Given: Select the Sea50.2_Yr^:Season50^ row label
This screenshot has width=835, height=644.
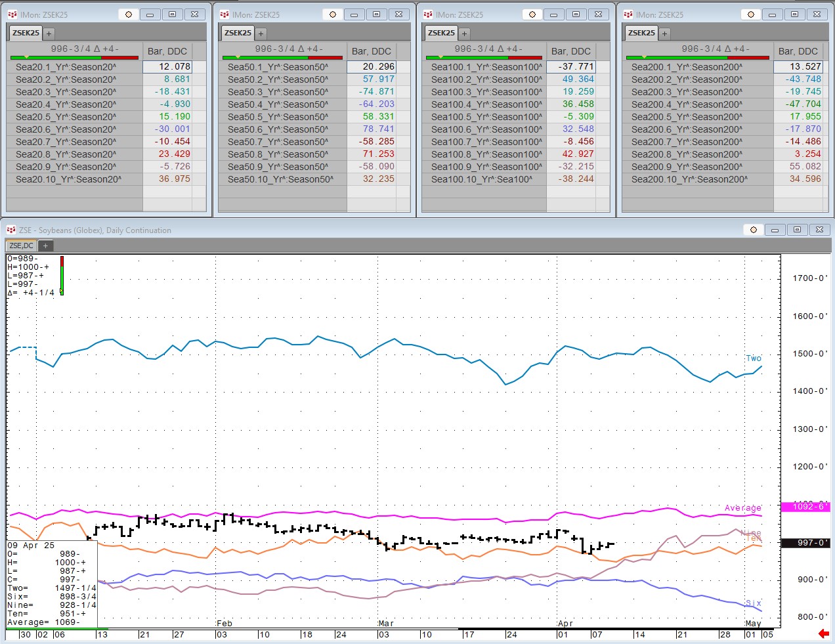Looking at the screenshot, I should coord(278,79).
